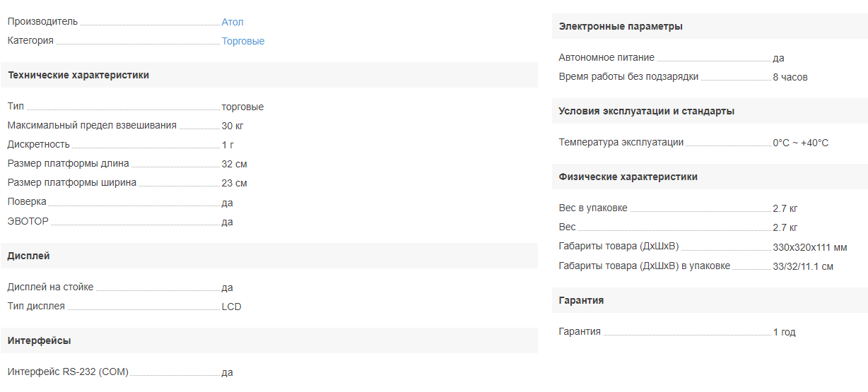
Task: Click the 1 год warranty value
Action: 784,332
